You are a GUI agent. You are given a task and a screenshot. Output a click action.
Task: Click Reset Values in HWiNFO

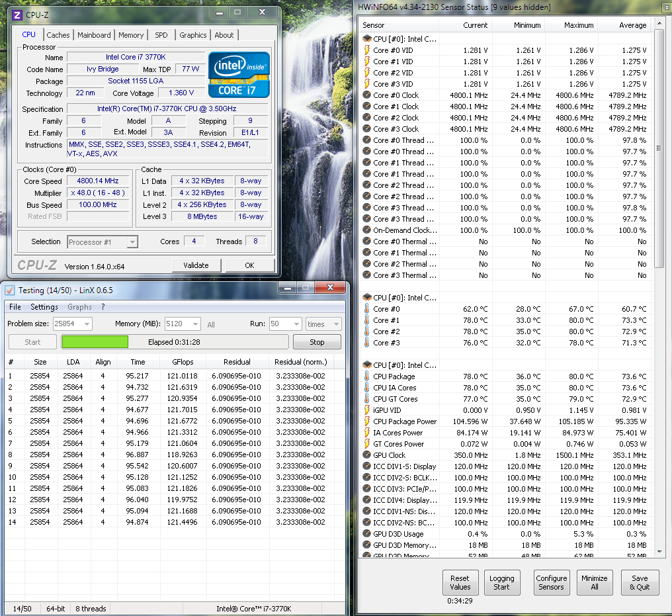(x=460, y=582)
